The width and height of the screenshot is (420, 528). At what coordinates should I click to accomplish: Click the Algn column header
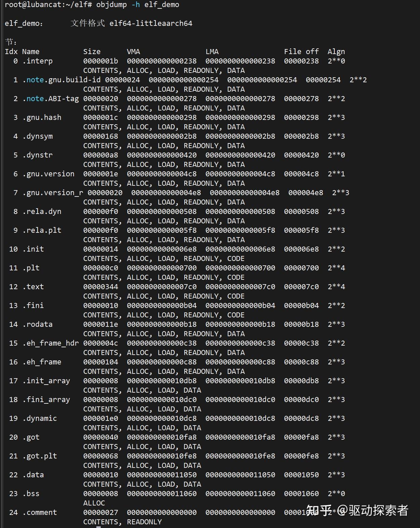pos(336,52)
